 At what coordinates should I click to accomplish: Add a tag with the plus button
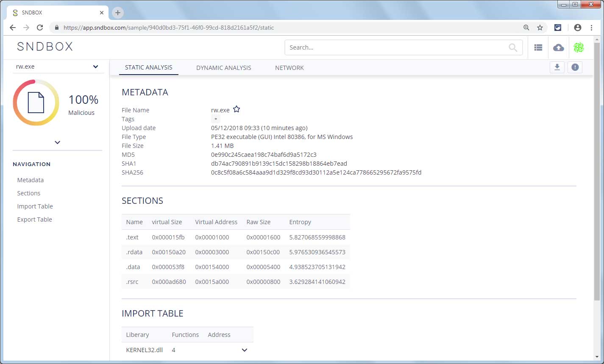(x=216, y=119)
